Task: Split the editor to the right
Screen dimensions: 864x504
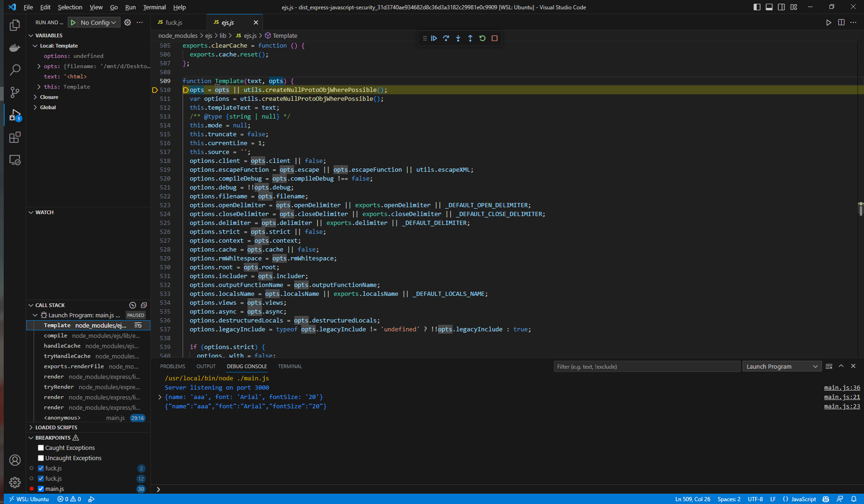Action: pyautogui.click(x=841, y=22)
